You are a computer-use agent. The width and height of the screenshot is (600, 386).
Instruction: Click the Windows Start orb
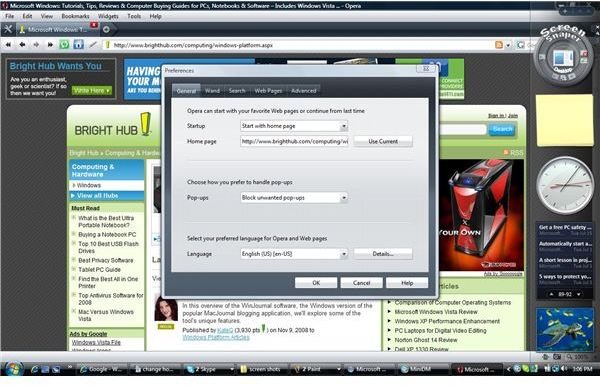click(x=14, y=369)
